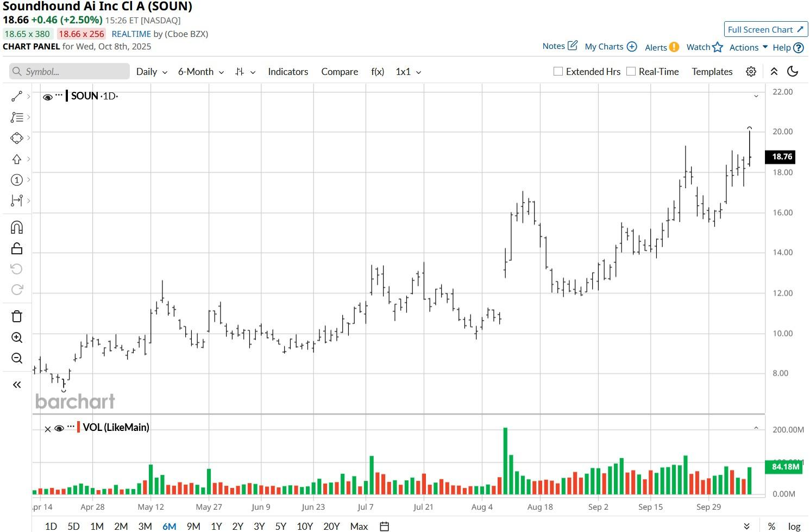Select the 5D period tab
Image resolution: width=810 pixels, height=532 pixels.
(x=73, y=526)
